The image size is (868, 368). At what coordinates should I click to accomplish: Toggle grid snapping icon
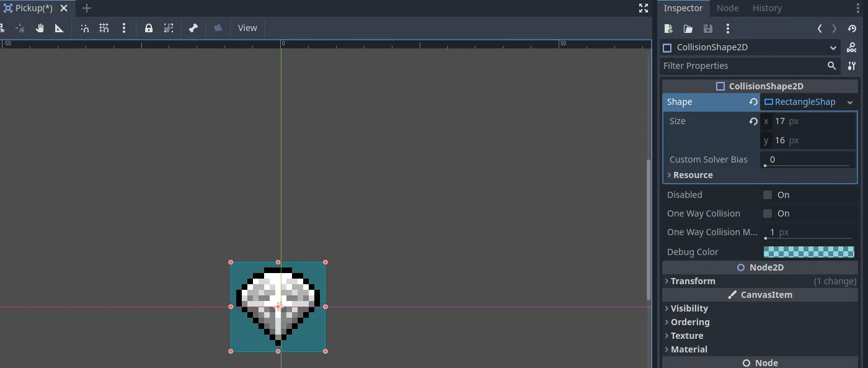click(x=104, y=28)
